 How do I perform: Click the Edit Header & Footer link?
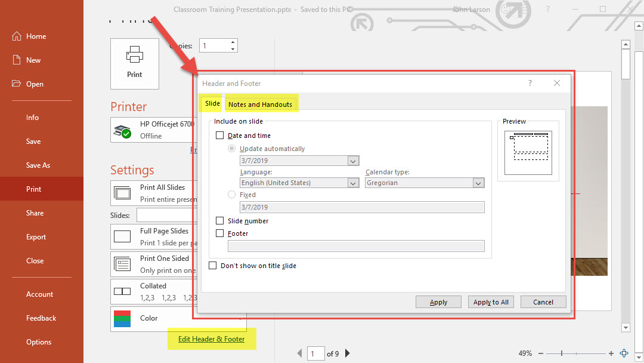pos(211,339)
